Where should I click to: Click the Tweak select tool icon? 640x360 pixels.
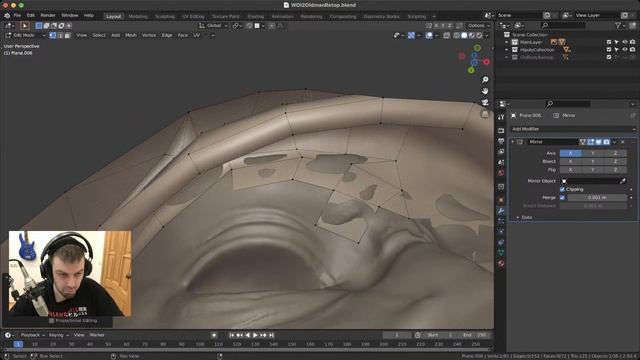(24, 26)
